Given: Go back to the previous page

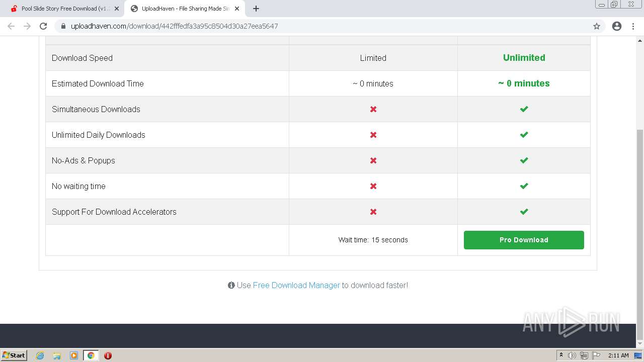Looking at the screenshot, I should pyautogui.click(x=11, y=26).
